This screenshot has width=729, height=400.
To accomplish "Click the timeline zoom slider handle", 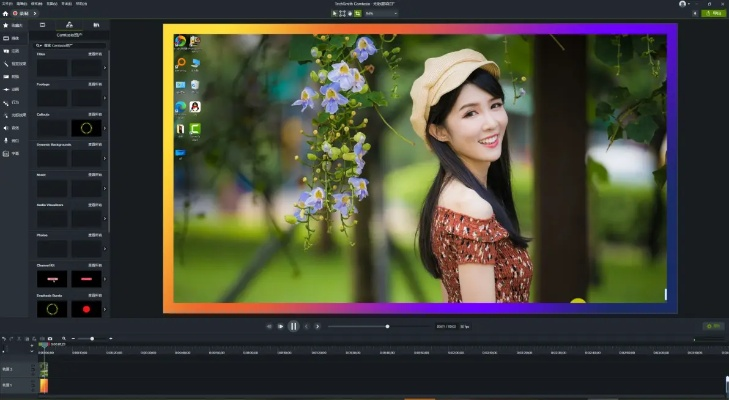I will tap(92, 339).
